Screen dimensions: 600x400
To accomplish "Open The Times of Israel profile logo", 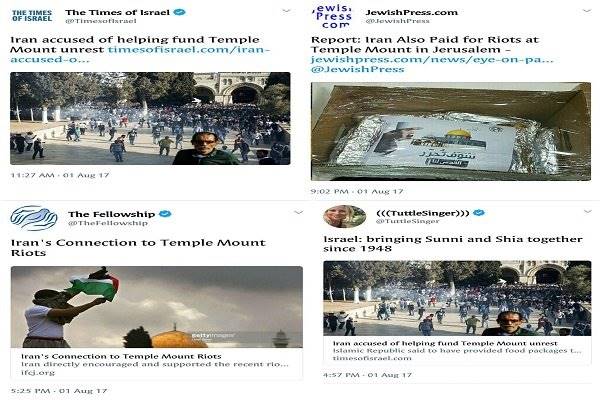I will coord(32,16).
